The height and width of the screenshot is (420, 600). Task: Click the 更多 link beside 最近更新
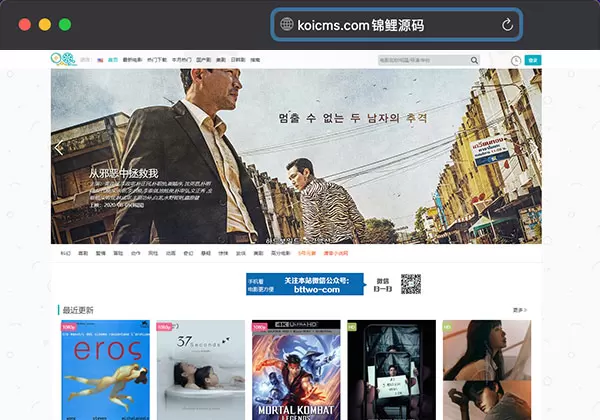click(520, 310)
